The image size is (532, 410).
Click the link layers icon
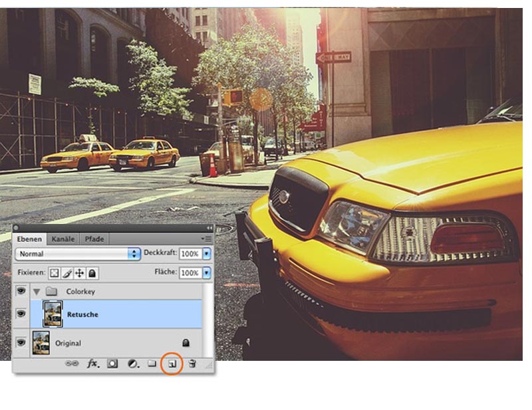pyautogui.click(x=72, y=363)
